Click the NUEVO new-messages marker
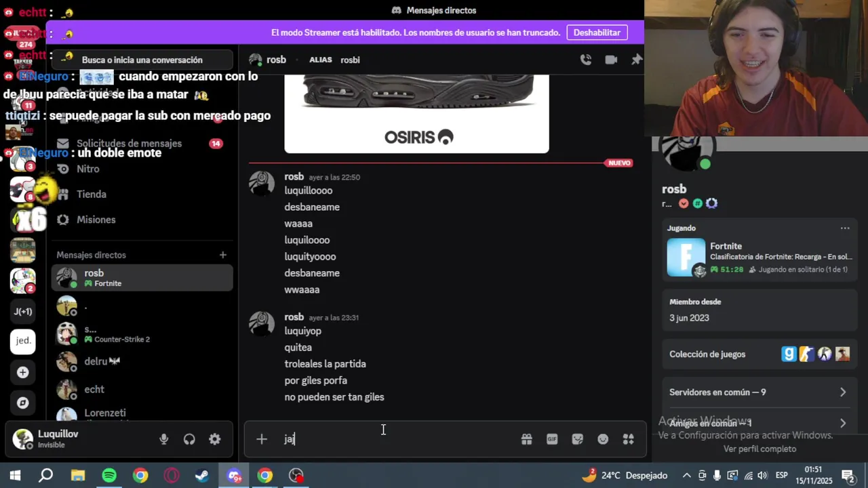The height and width of the screenshot is (488, 868). (x=619, y=163)
